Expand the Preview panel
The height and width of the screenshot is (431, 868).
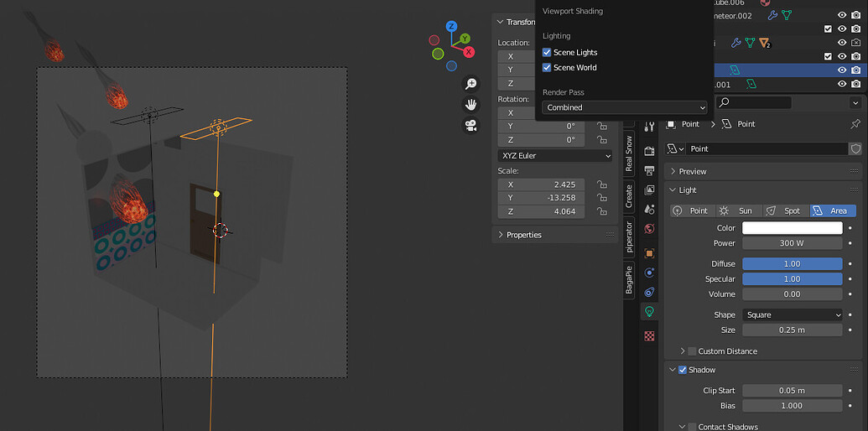(673, 172)
